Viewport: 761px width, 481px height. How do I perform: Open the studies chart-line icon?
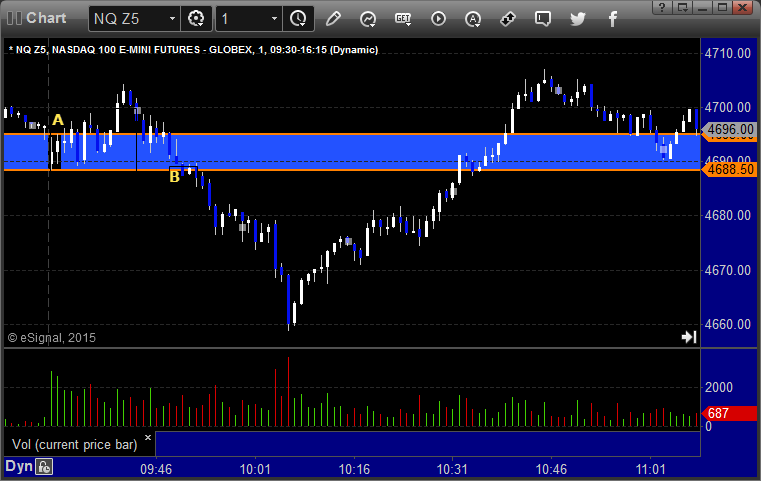[368, 19]
